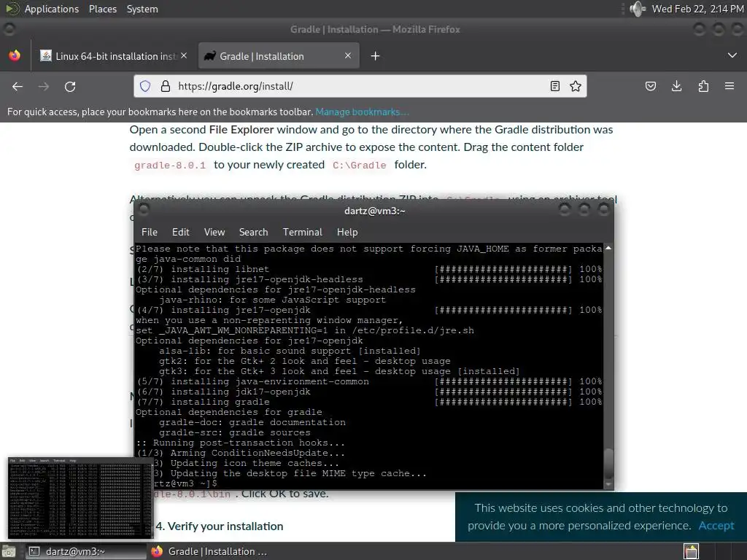Close the Gradle Installation tab
The height and width of the screenshot is (560, 747).
pyautogui.click(x=348, y=55)
